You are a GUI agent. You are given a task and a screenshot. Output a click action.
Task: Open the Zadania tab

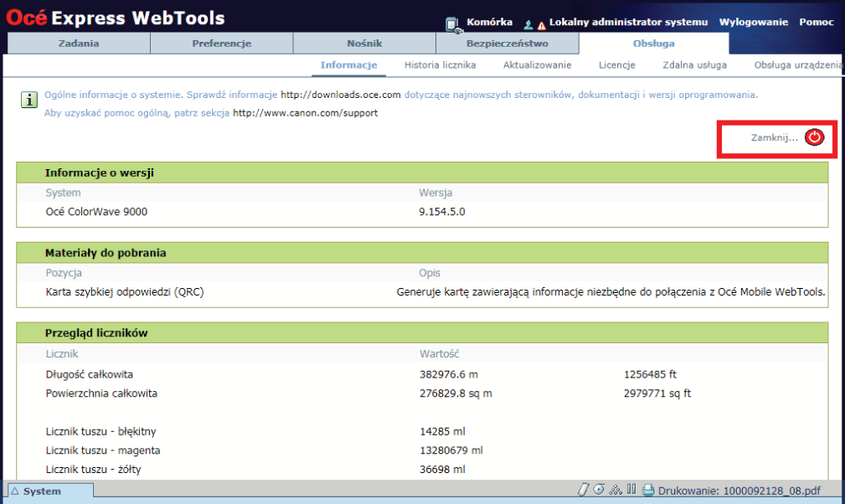click(79, 43)
